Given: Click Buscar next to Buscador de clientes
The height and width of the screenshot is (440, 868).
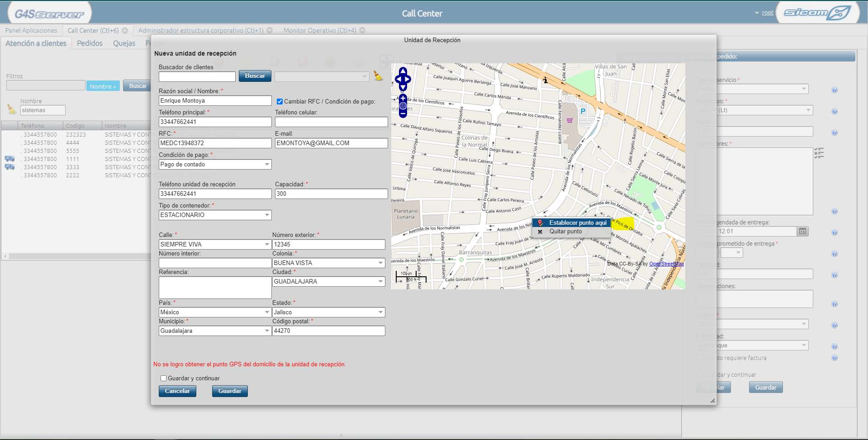Looking at the screenshot, I should tap(255, 76).
